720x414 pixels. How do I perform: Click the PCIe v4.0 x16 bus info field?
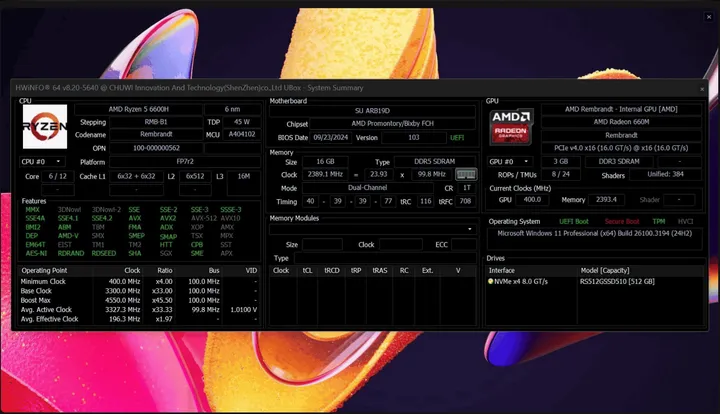tap(621, 148)
